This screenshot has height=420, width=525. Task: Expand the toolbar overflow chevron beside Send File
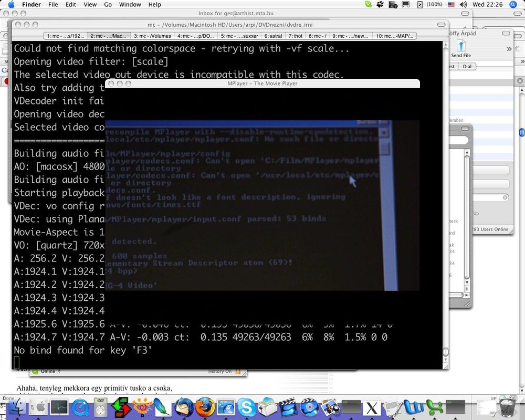(509, 49)
